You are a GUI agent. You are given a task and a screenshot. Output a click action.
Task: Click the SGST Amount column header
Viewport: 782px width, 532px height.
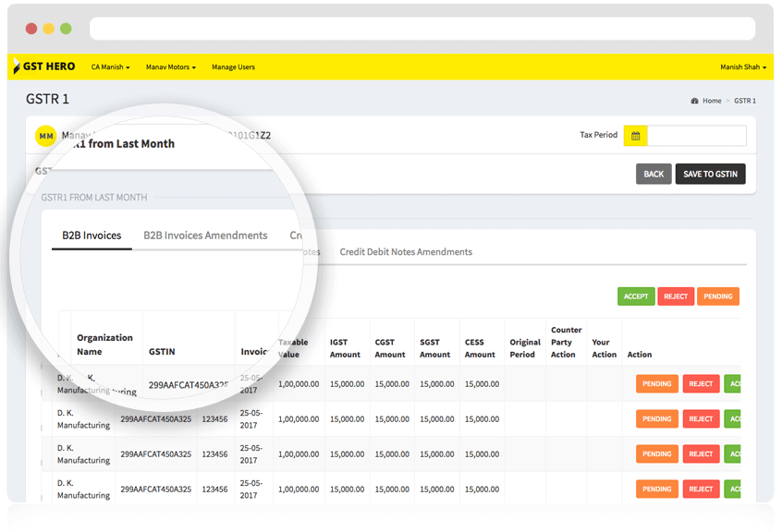coord(434,348)
